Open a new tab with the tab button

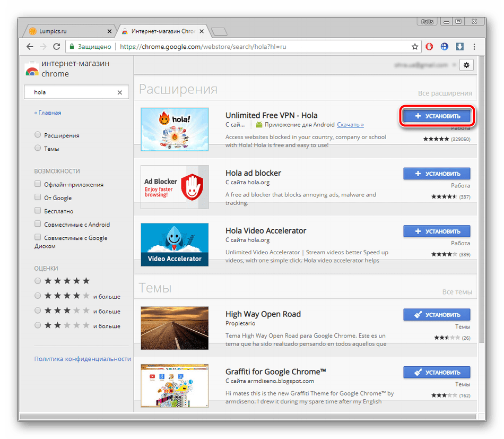click(219, 31)
